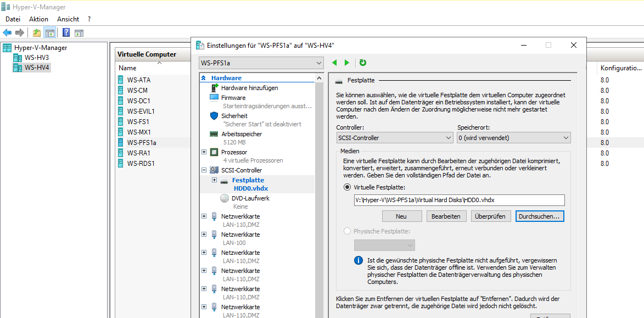Open the Speicherort dropdown
Viewport: 644px width, 318px height.
click(x=514, y=138)
